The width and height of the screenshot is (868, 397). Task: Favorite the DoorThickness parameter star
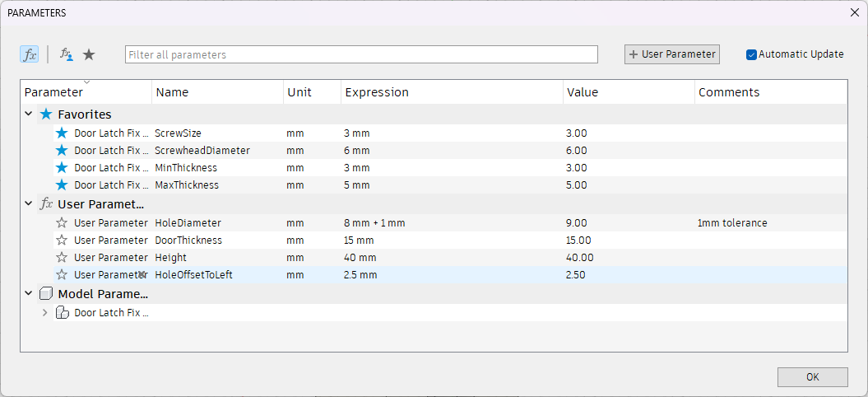tap(62, 240)
